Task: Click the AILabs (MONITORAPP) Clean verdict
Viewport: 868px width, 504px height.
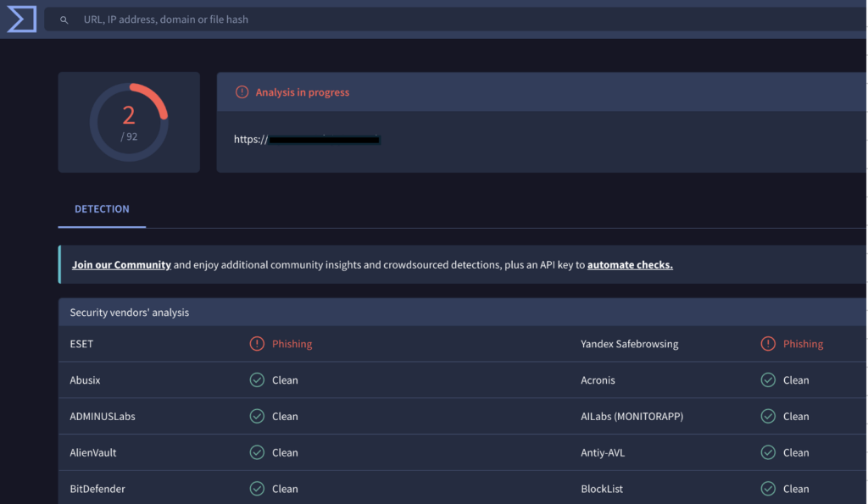Action: 796,416
